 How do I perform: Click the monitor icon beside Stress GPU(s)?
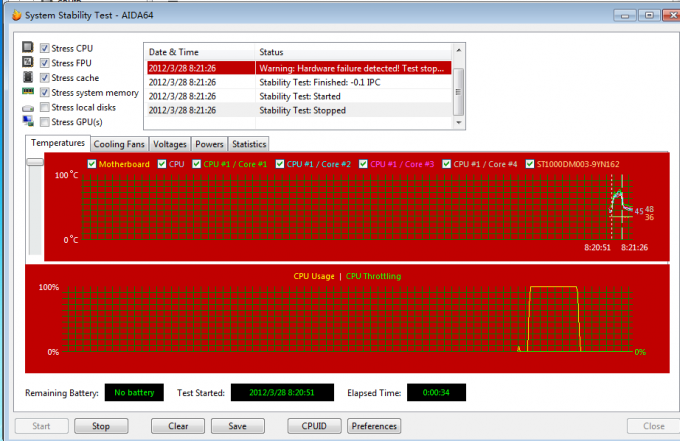pos(28,121)
